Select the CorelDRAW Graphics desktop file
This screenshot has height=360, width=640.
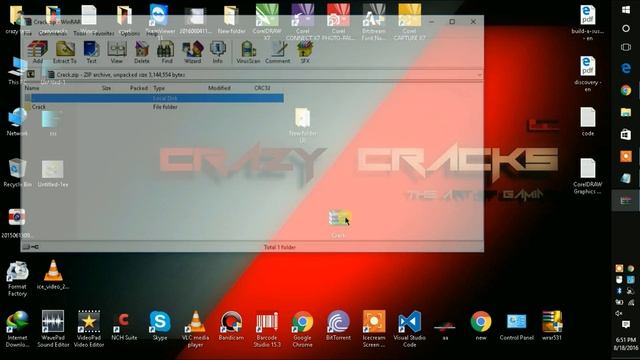coord(588,176)
